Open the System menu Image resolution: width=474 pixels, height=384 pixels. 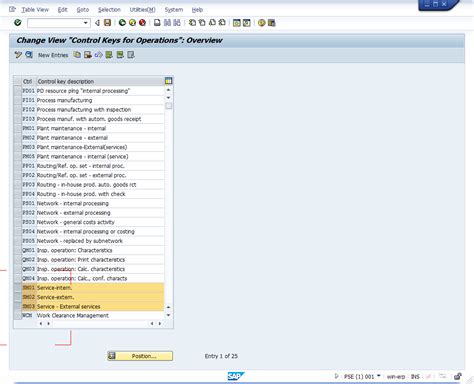coord(174,10)
